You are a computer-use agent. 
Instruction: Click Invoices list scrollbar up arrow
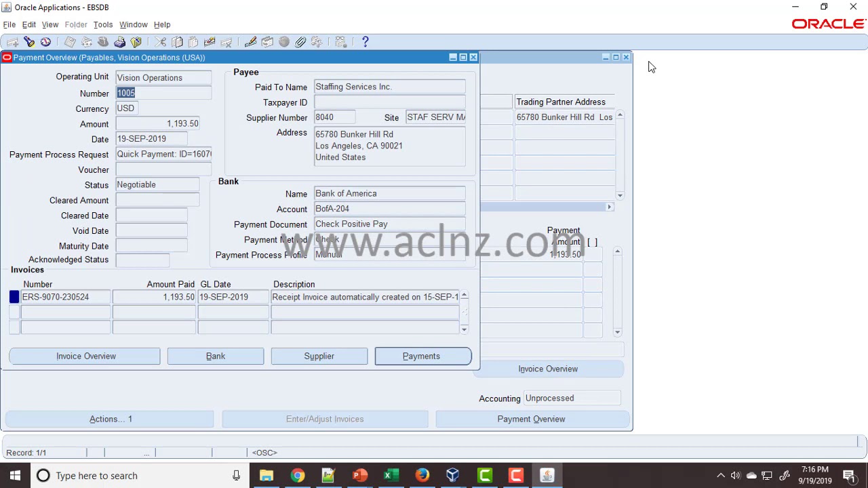(465, 296)
